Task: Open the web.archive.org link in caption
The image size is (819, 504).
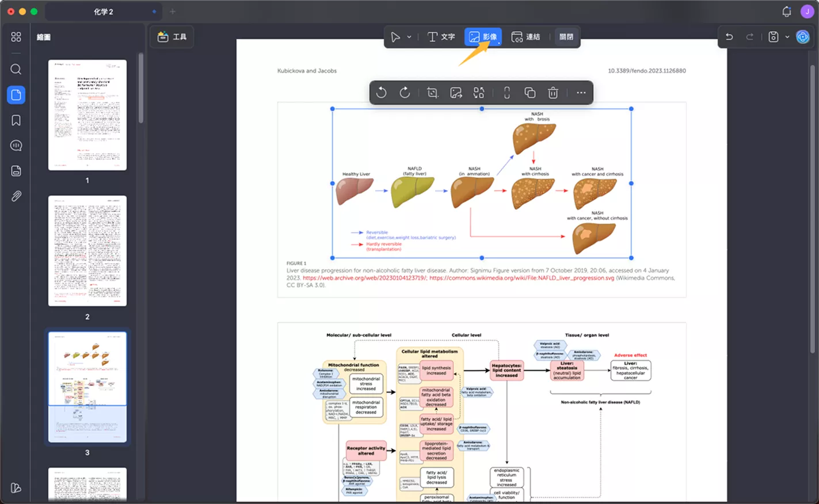Action: pos(364,278)
